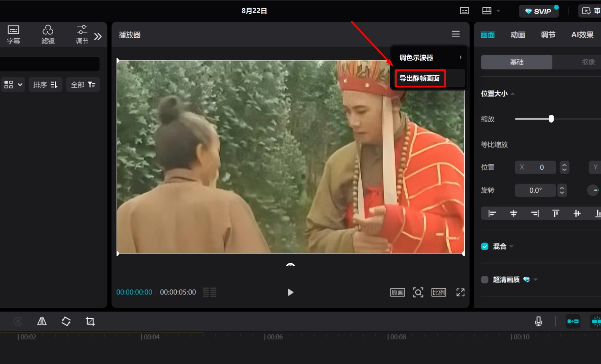Click the microphone record icon
This screenshot has height=364, width=601.
pos(538,322)
